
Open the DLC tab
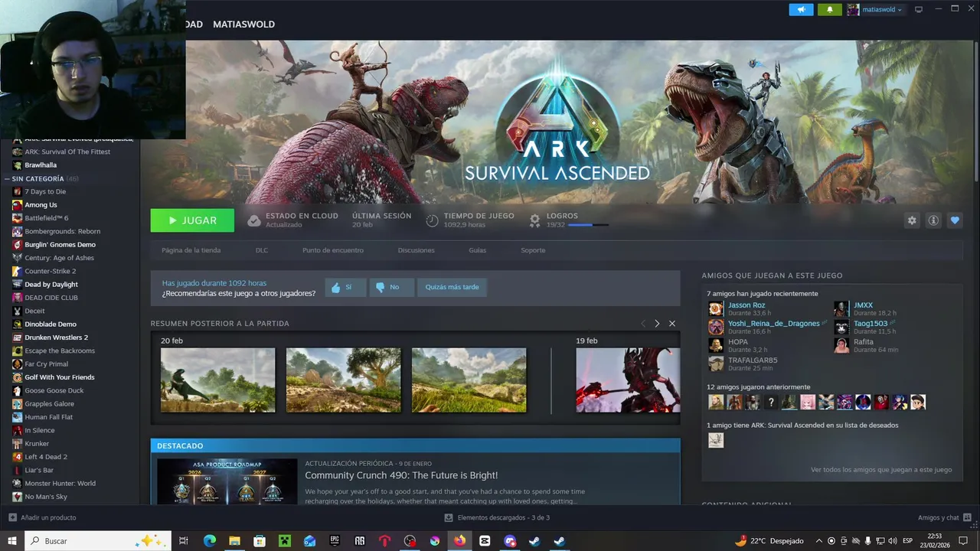pyautogui.click(x=262, y=250)
